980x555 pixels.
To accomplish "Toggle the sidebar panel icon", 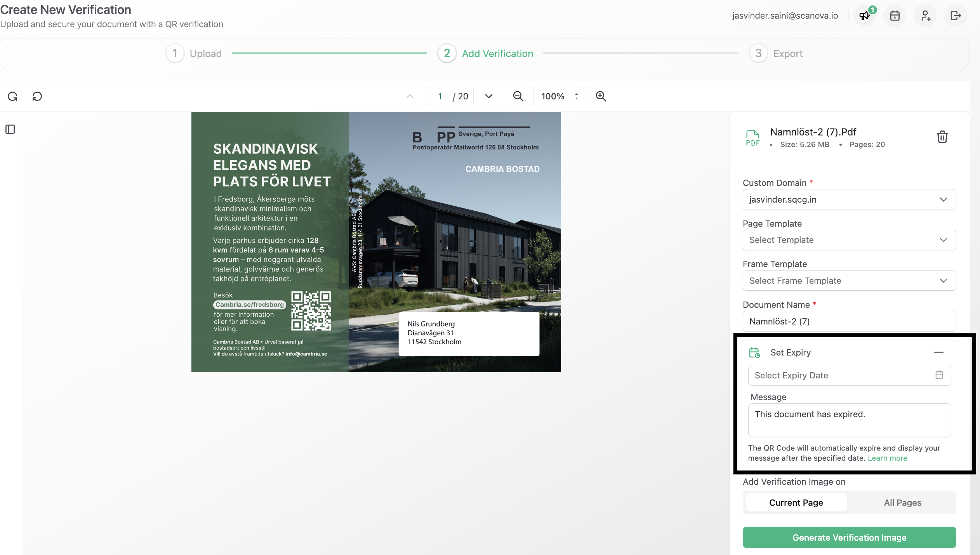I will (x=10, y=129).
